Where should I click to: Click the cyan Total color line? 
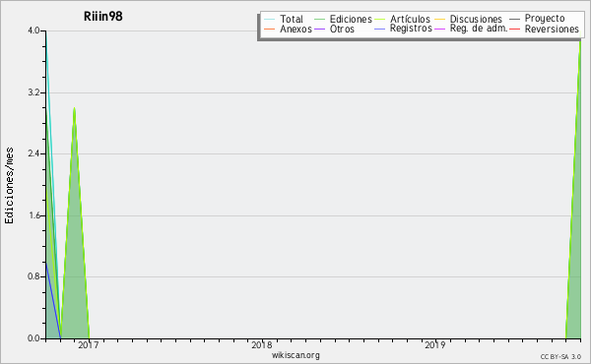coord(270,19)
